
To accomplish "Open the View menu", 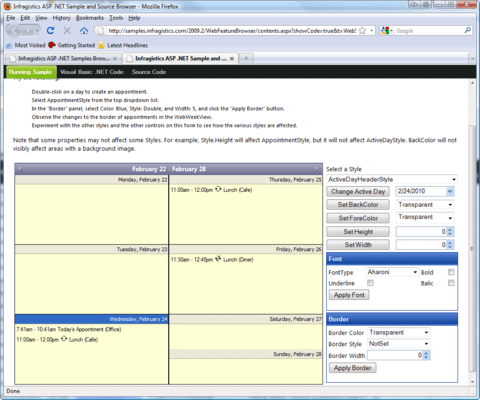I will tap(41, 18).
